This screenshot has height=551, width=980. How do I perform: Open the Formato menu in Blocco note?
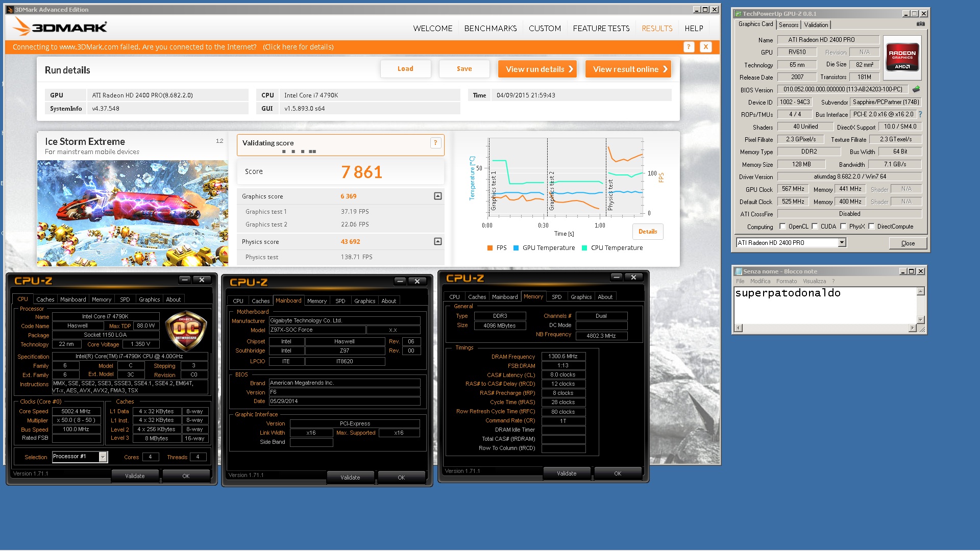coord(786,281)
